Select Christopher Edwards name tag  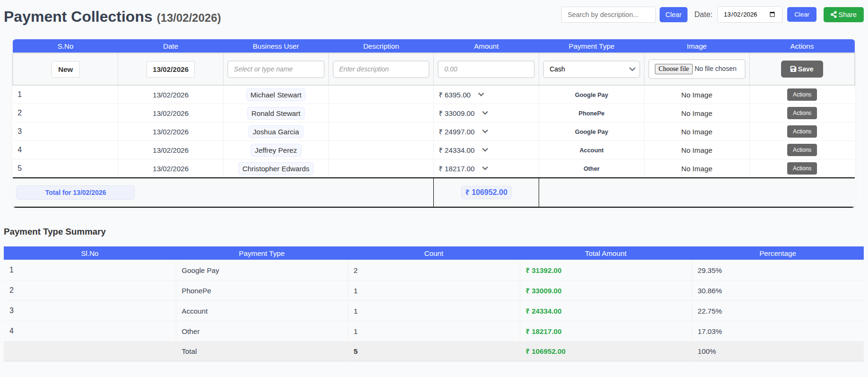point(276,169)
